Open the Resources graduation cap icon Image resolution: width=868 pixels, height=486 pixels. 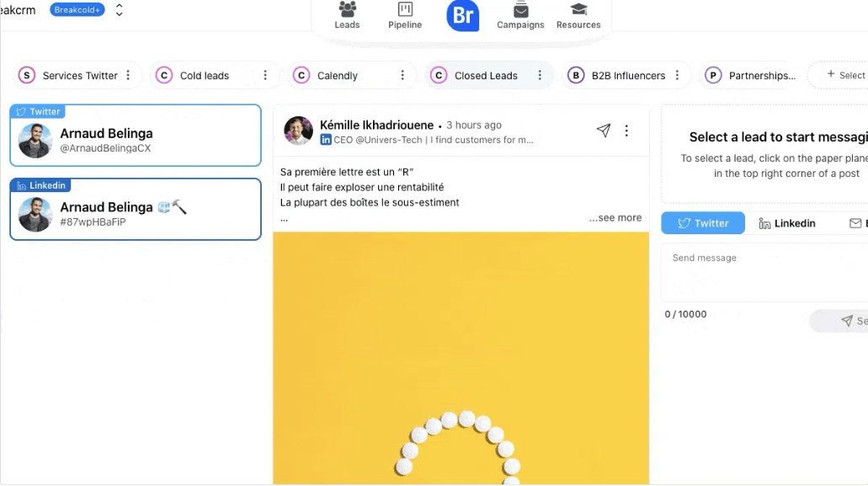[578, 10]
